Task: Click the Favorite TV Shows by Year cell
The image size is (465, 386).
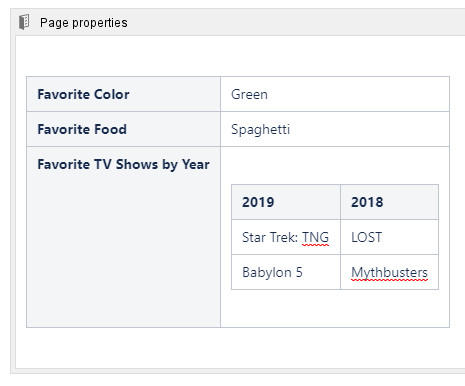Action: 123,237
